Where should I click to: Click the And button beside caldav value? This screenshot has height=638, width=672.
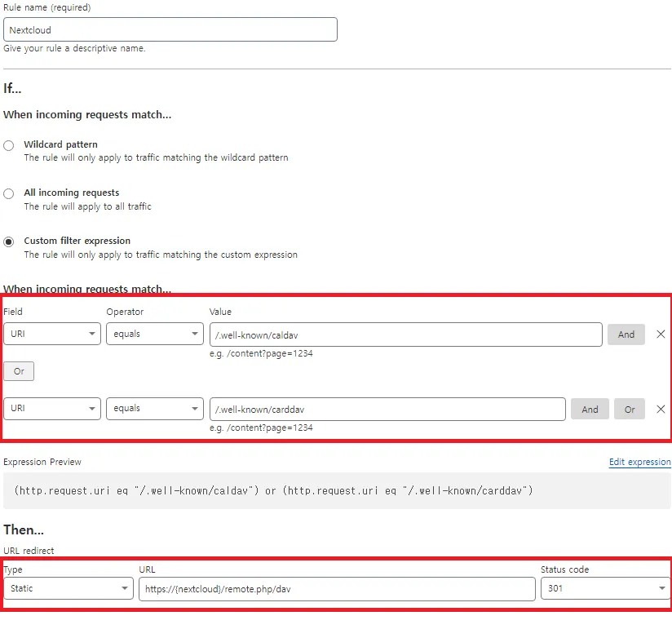626,334
